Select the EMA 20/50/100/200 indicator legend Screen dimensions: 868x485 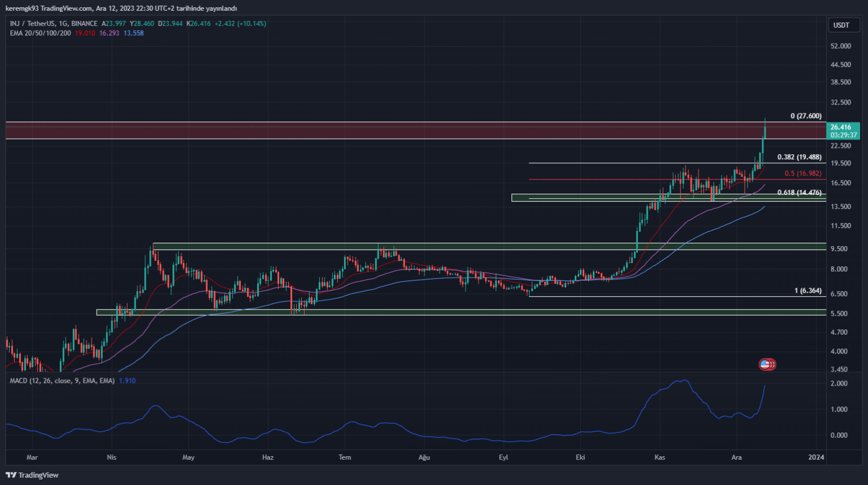[40, 33]
